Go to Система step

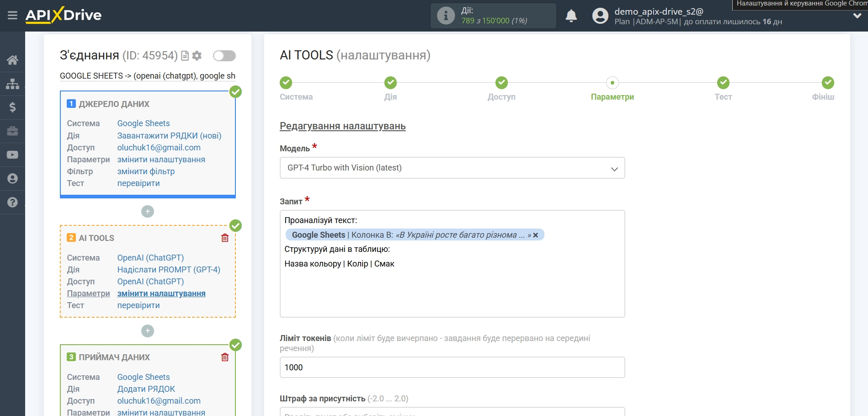[x=286, y=83]
